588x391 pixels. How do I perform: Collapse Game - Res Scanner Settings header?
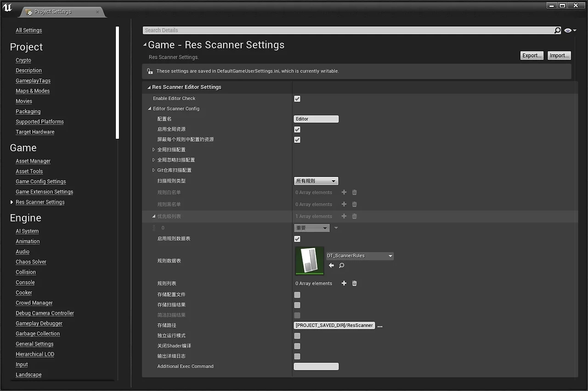pos(145,45)
